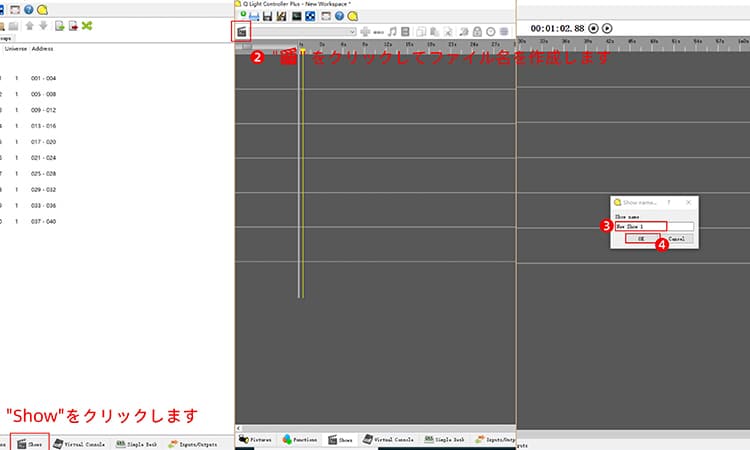The height and width of the screenshot is (450, 750).
Task: Click the move up arrow icon
Action: click(30, 25)
